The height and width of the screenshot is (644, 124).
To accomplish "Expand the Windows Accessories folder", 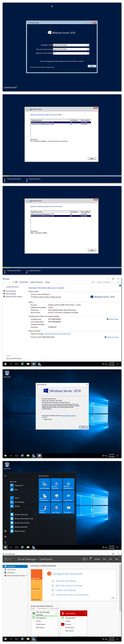I will point(23,514).
